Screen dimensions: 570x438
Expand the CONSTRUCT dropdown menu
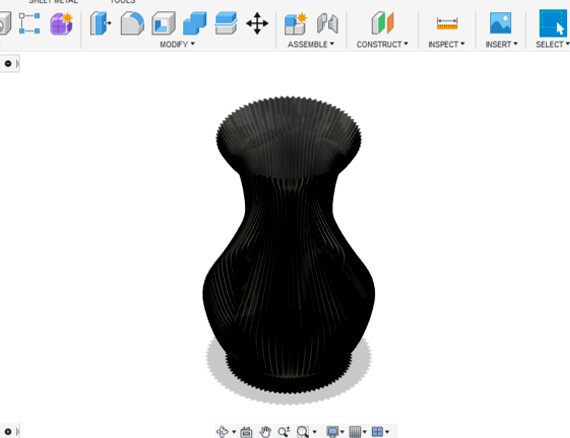382,44
